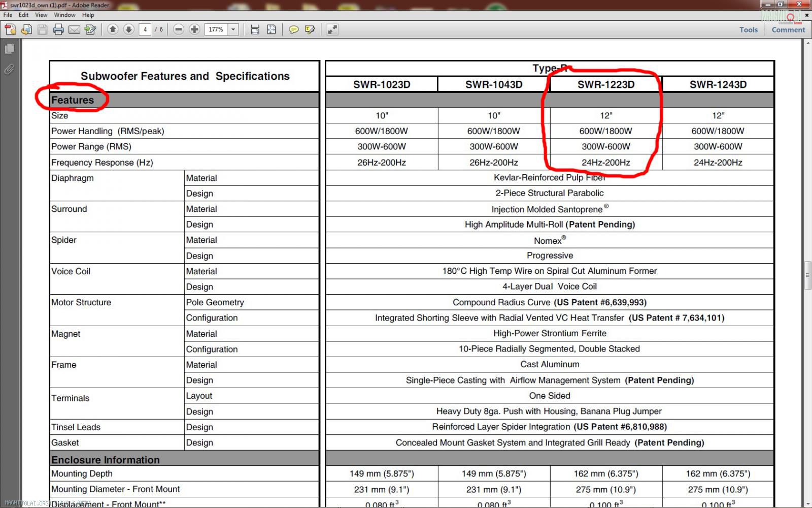This screenshot has height=508, width=812.
Task: Open the Comment pane
Action: 788,29
